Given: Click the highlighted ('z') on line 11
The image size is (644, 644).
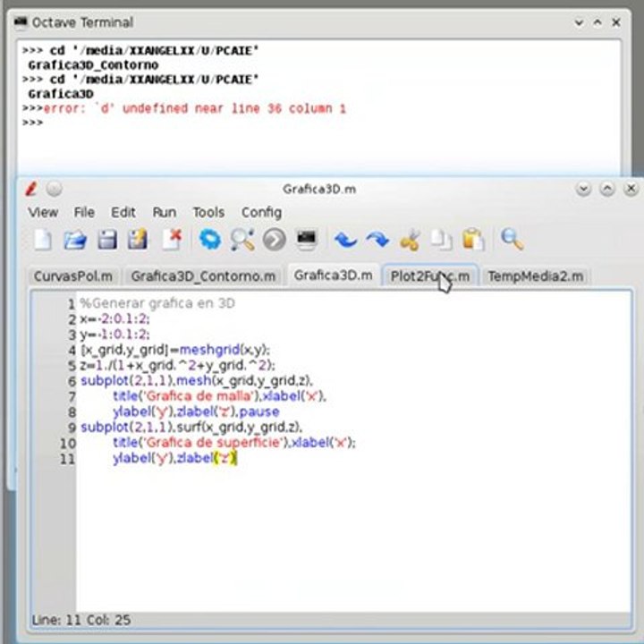Looking at the screenshot, I should pos(225,458).
